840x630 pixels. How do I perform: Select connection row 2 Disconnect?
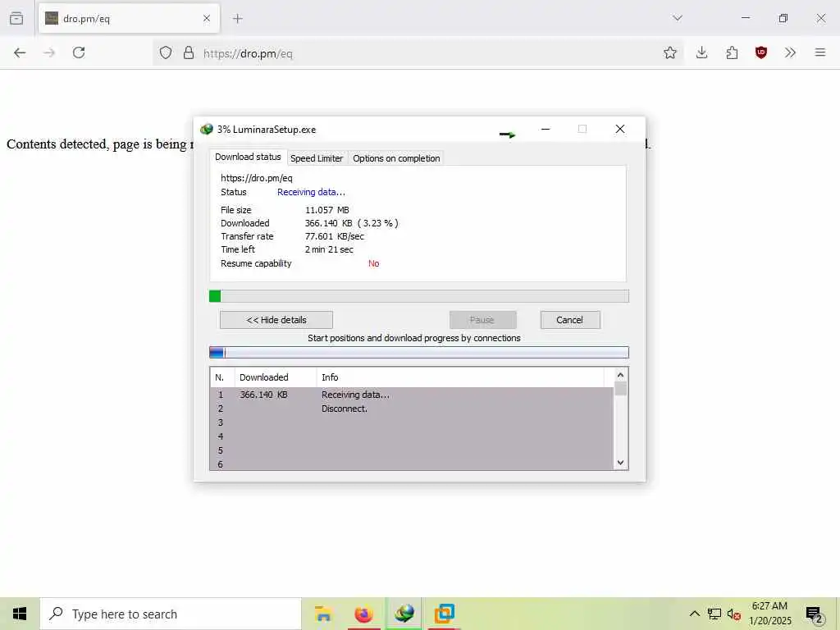pyautogui.click(x=412, y=409)
